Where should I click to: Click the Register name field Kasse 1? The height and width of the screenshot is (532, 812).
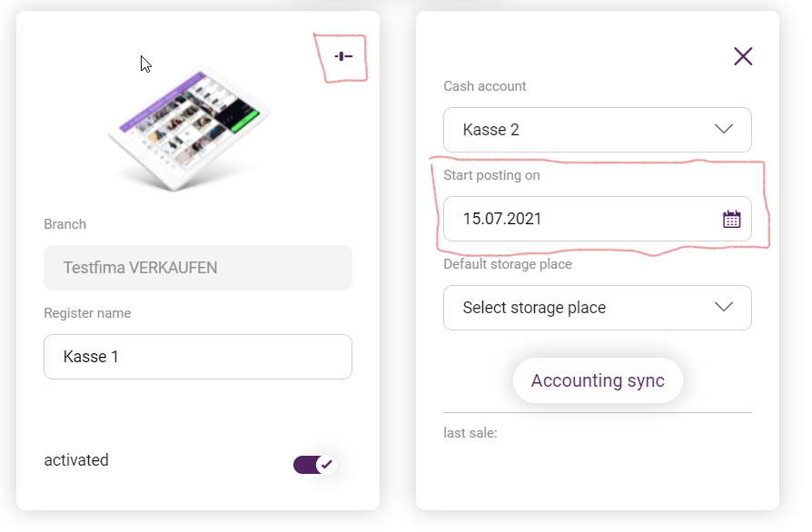pos(198,357)
